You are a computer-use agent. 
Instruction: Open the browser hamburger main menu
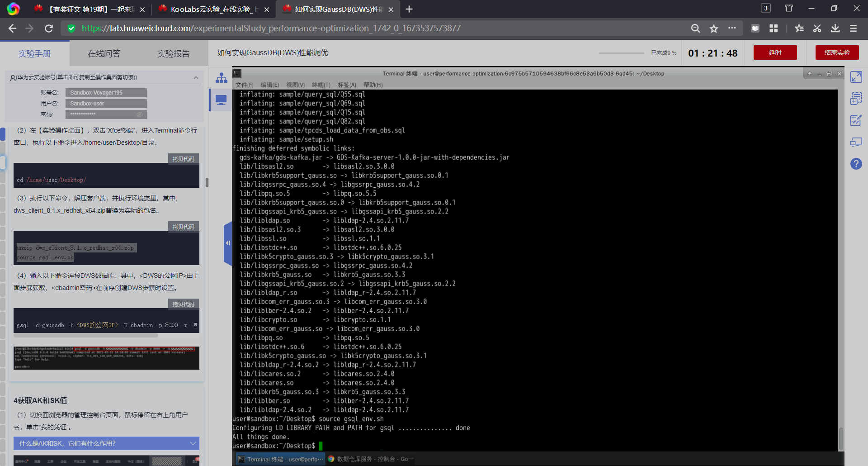pos(854,29)
